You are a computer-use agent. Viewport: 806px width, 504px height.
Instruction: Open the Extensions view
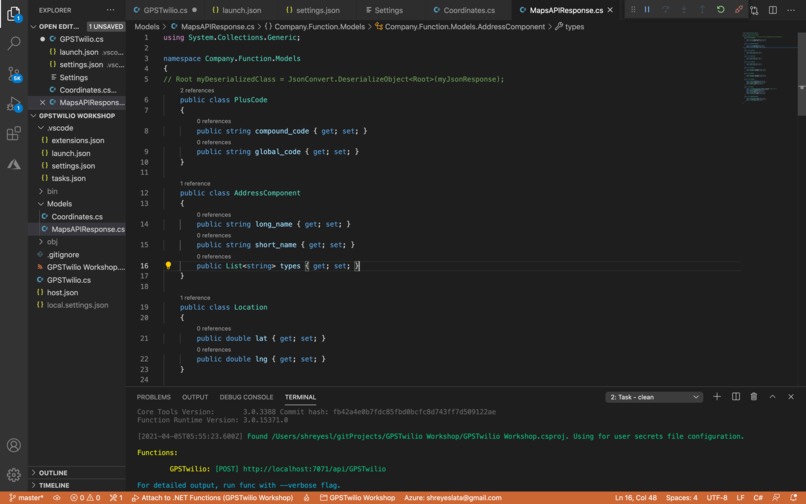(x=14, y=134)
